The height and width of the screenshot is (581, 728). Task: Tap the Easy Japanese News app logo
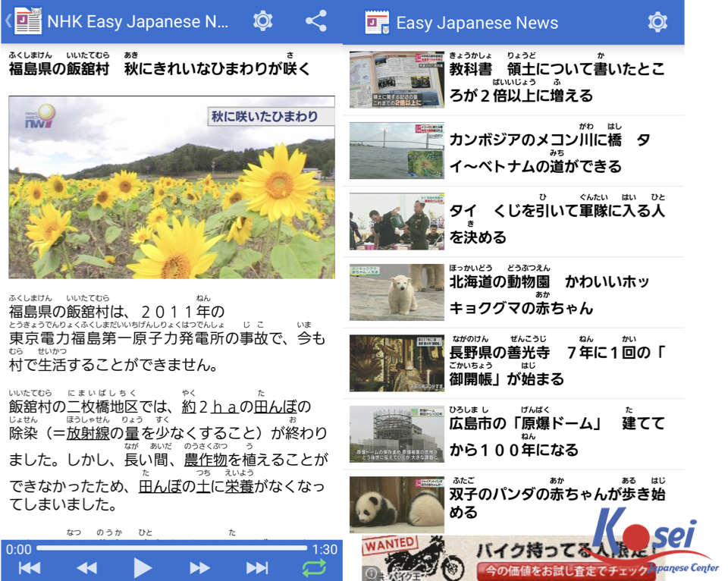[377, 22]
